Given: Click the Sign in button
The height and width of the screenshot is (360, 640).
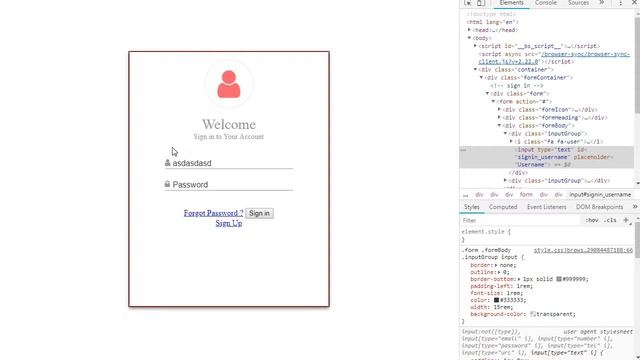Looking at the screenshot, I should point(260,213).
